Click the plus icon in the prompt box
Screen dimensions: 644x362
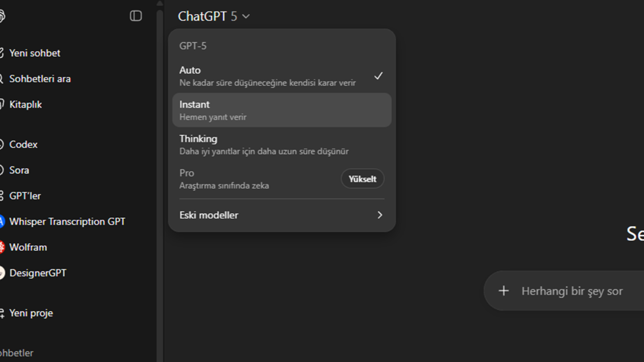point(504,291)
